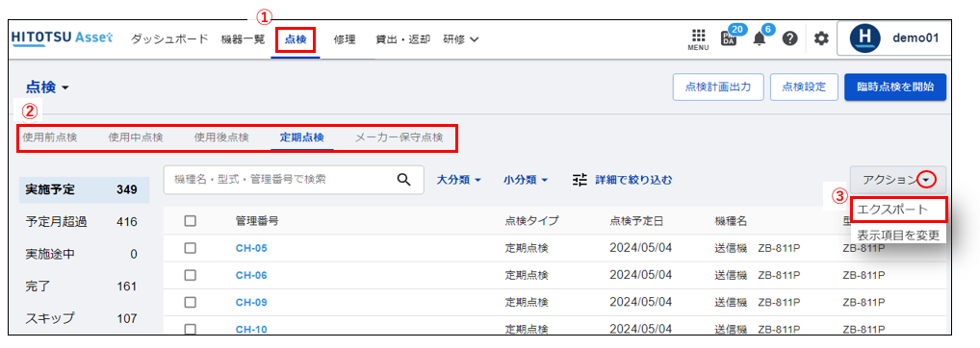Click the 点検タイプ column header
The height and width of the screenshot is (348, 980).
(x=531, y=220)
